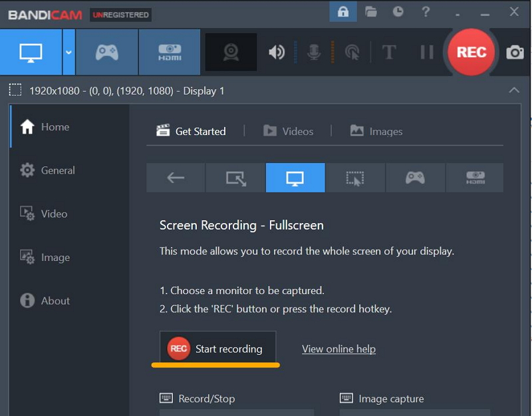Switch to HDMI device recording mode in top toolbar
Image resolution: width=532 pixels, height=416 pixels.
pos(170,52)
